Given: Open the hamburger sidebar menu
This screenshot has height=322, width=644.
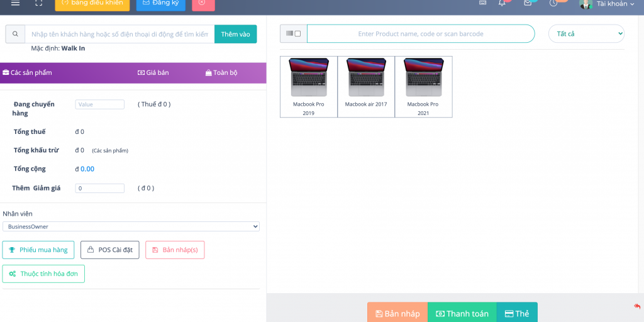Looking at the screenshot, I should pyautogui.click(x=15, y=3).
